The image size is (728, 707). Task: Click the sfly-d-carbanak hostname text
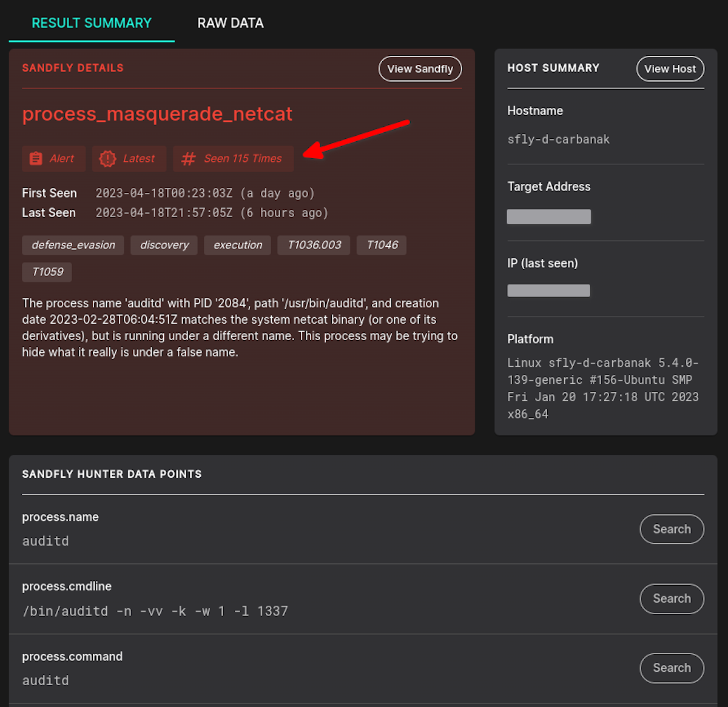(x=559, y=139)
